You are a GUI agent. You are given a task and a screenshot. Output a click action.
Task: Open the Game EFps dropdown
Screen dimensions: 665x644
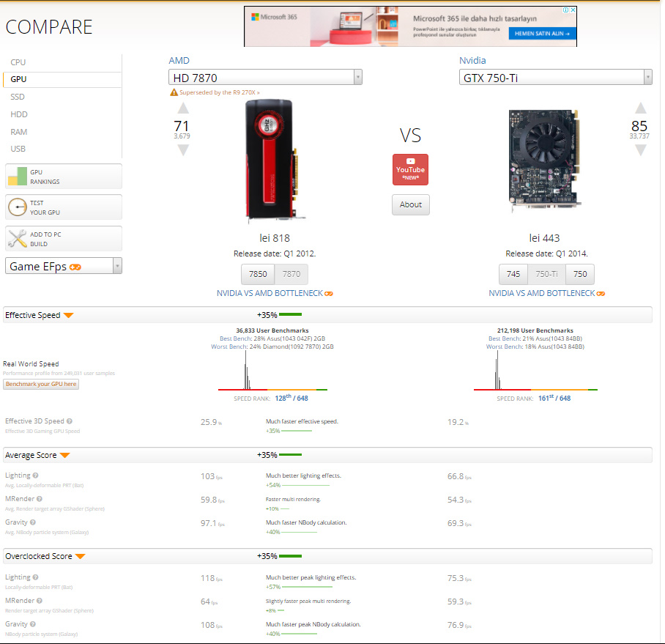(64, 266)
